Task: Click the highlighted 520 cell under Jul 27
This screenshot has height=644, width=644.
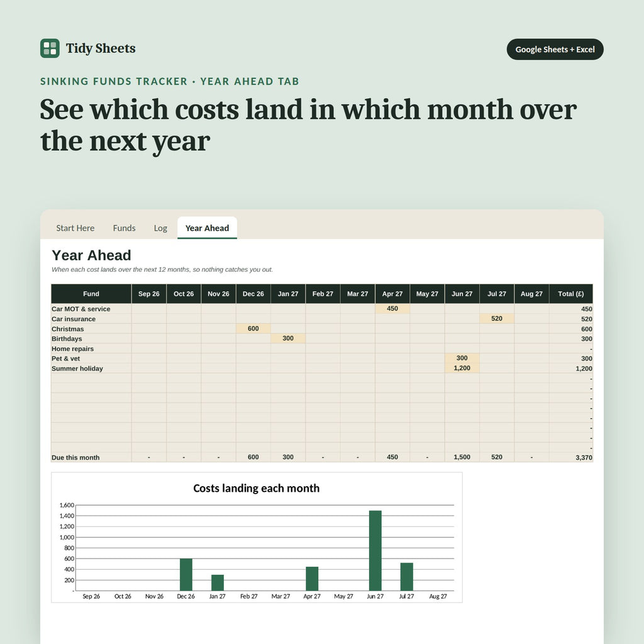Action: (x=497, y=318)
